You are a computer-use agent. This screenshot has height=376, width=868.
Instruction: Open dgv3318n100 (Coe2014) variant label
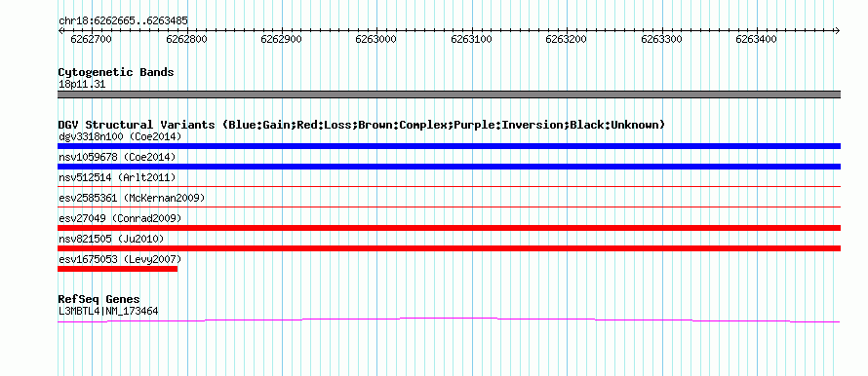point(120,136)
